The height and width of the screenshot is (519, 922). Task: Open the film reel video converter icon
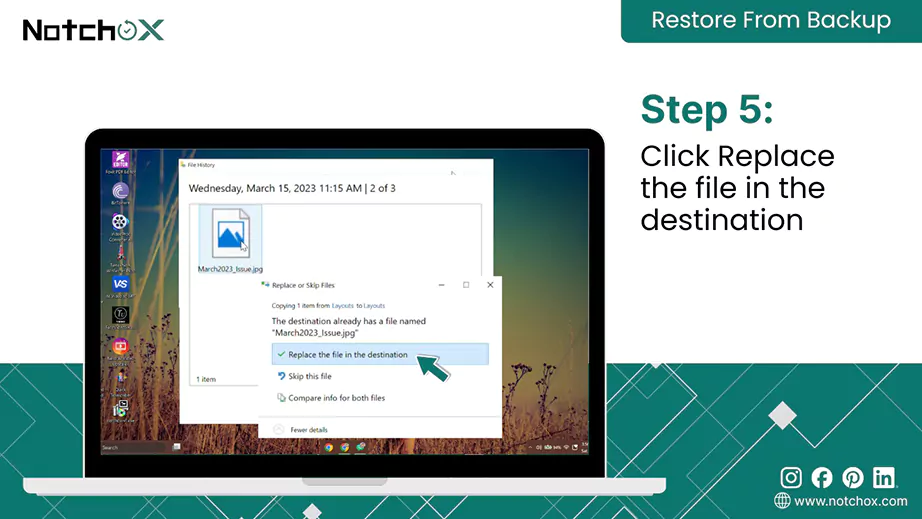pos(120,222)
